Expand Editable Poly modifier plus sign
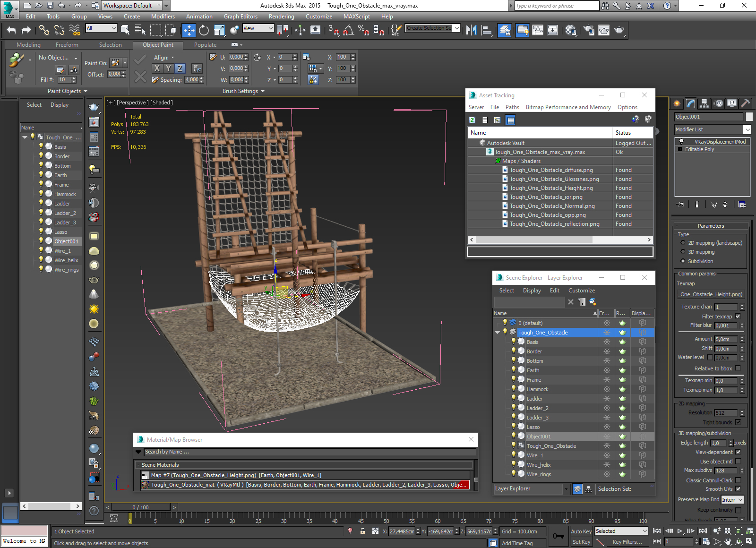Image resolution: width=756 pixels, height=548 pixels. 680,149
